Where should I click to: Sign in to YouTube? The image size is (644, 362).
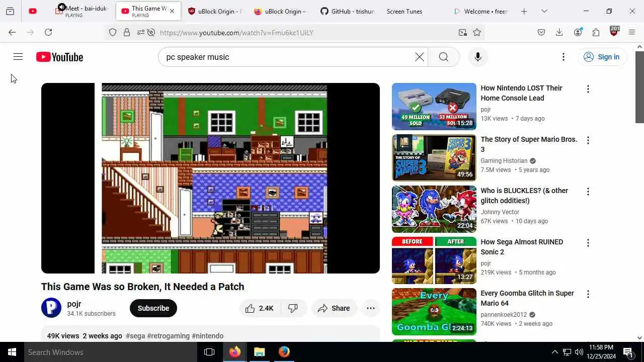pyautogui.click(x=602, y=57)
